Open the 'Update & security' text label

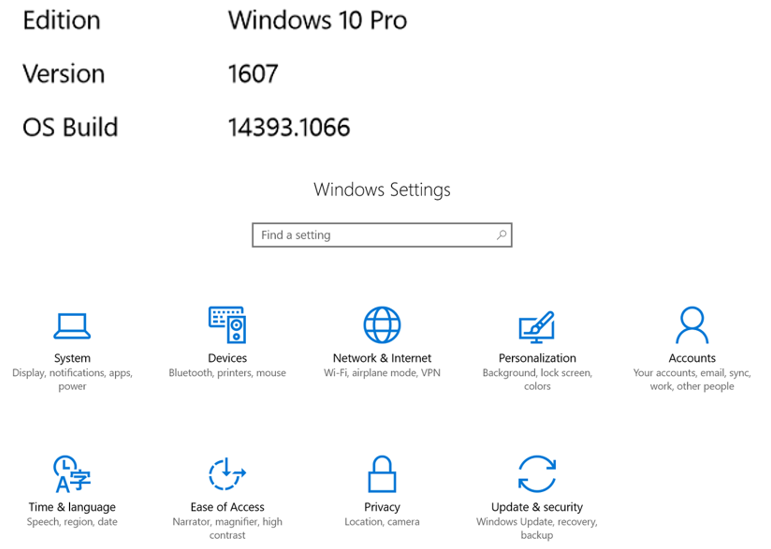[537, 507]
